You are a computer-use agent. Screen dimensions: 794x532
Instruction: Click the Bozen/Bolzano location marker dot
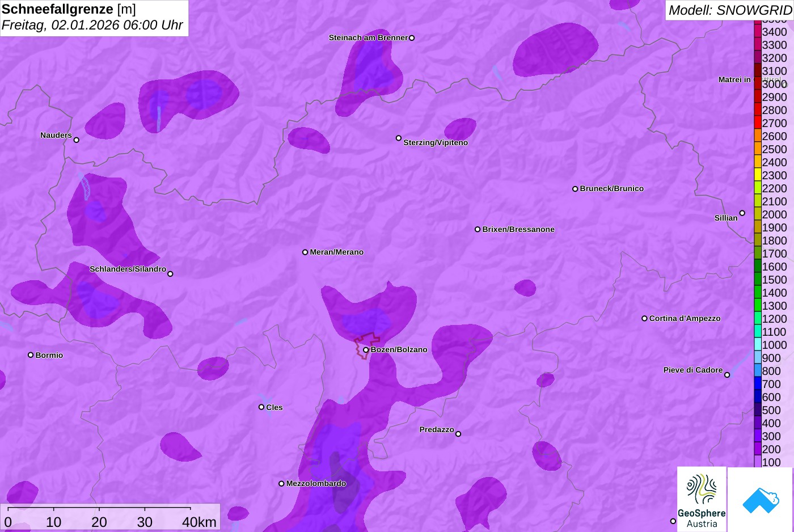pos(366,350)
